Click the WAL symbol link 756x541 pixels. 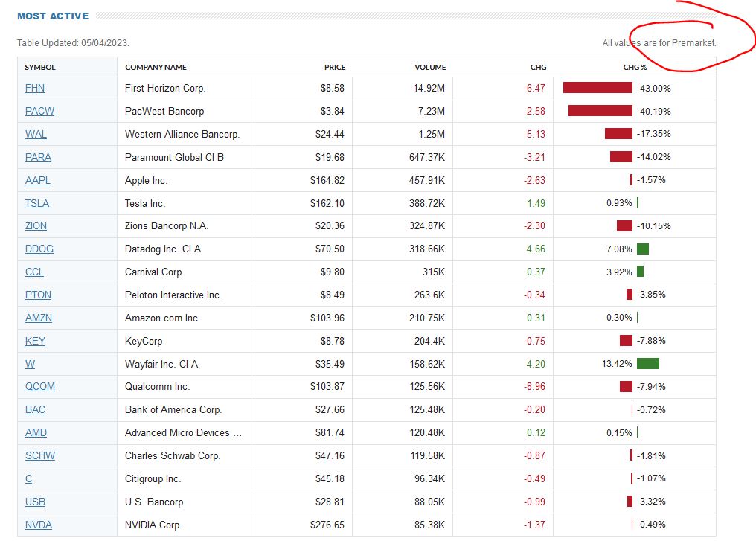click(36, 134)
